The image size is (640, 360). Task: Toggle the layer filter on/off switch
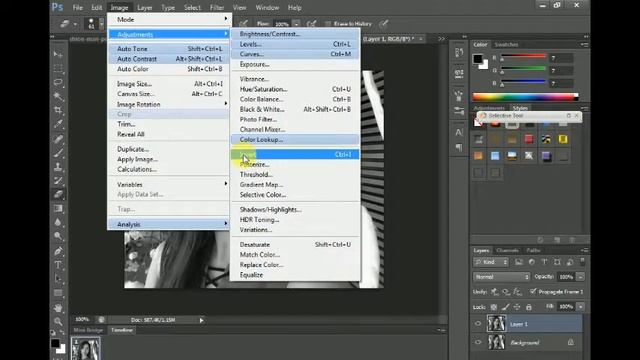pyautogui.click(x=582, y=261)
